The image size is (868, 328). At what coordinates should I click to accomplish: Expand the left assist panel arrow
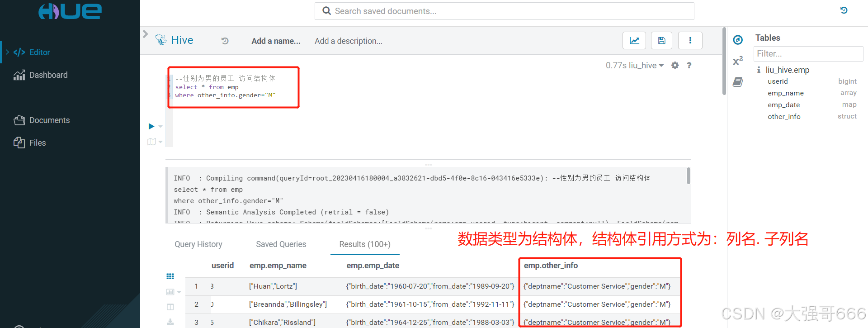145,34
